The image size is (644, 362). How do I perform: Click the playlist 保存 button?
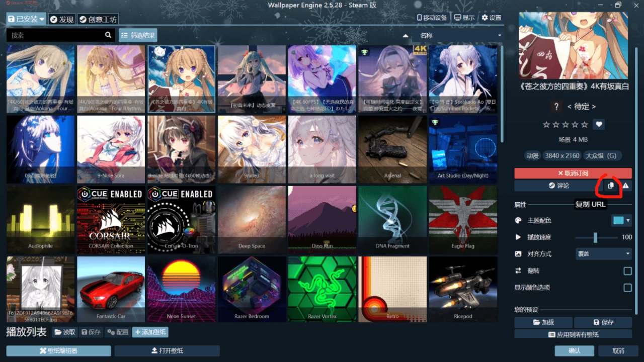(91, 332)
